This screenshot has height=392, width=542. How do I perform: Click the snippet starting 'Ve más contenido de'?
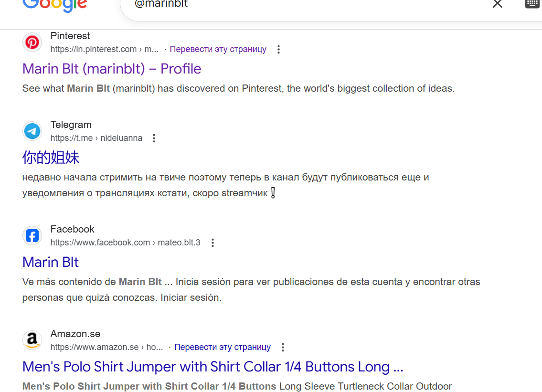(251, 290)
